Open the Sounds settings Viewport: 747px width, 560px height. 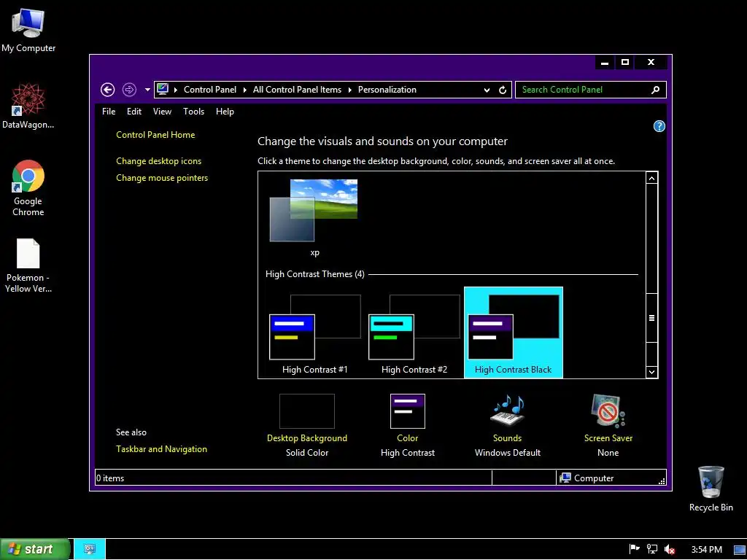pyautogui.click(x=508, y=411)
